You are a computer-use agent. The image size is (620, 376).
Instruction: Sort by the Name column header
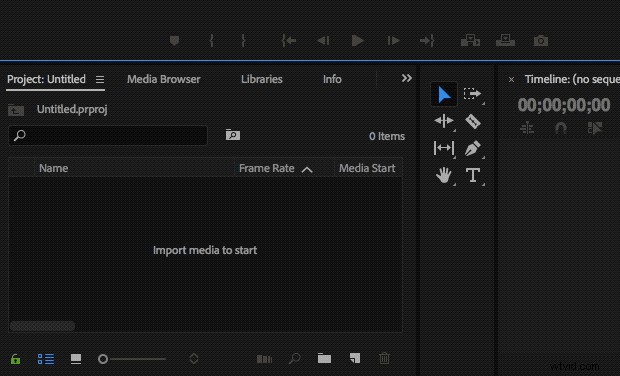53,168
